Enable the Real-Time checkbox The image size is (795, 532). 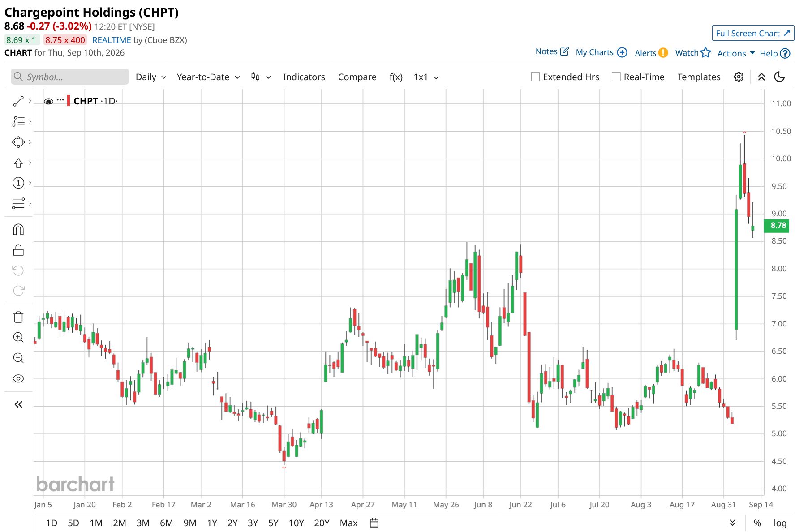(x=616, y=77)
